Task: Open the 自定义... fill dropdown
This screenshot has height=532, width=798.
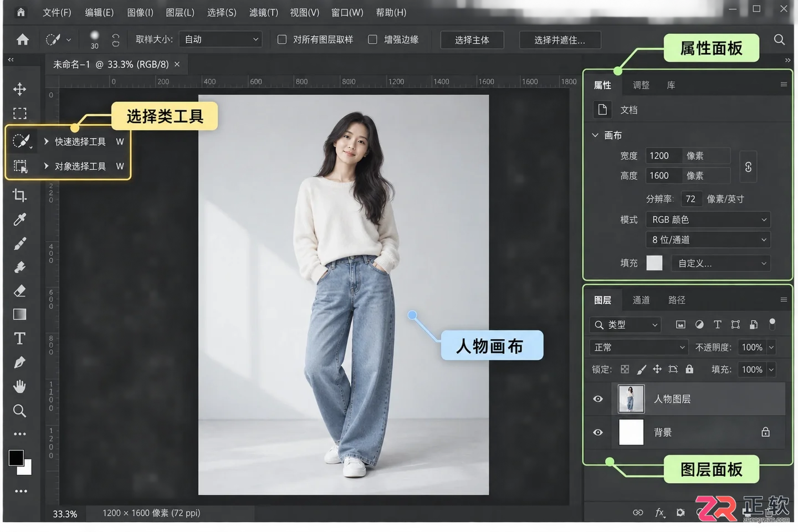Action: [721, 263]
